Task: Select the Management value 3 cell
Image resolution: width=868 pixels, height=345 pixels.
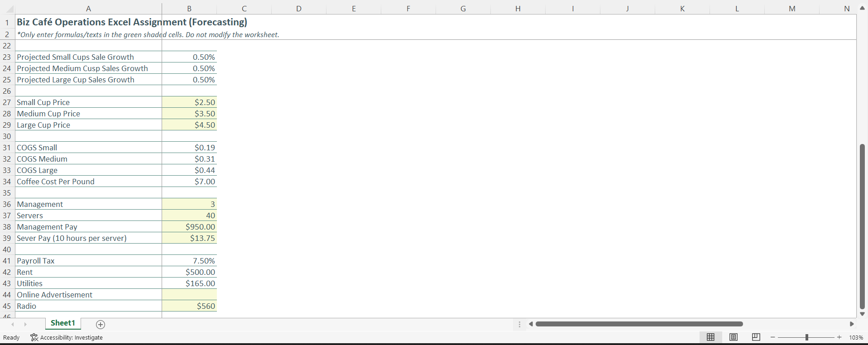Action: [189, 204]
